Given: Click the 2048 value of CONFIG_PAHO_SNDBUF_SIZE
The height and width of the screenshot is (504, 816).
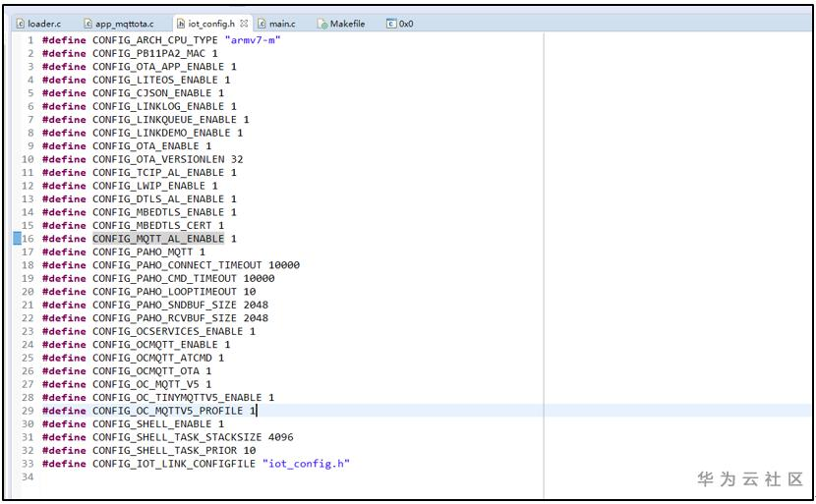Looking at the screenshot, I should pyautogui.click(x=256, y=305).
